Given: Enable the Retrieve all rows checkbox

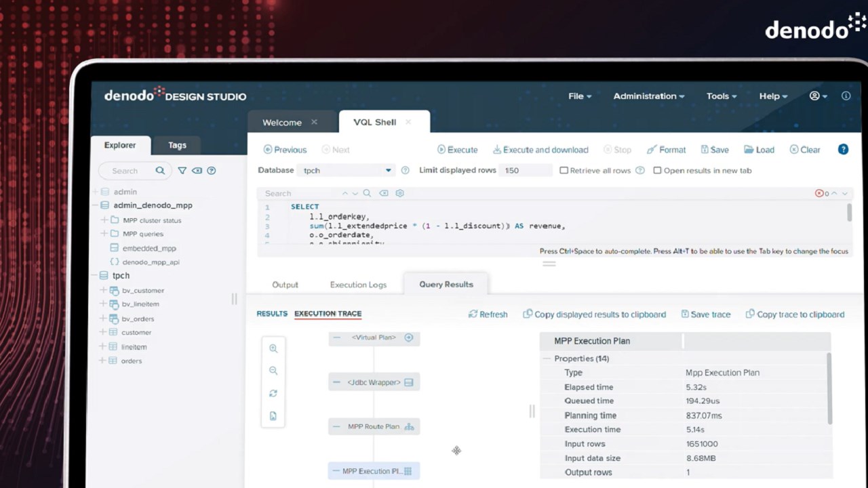Looking at the screenshot, I should (564, 171).
